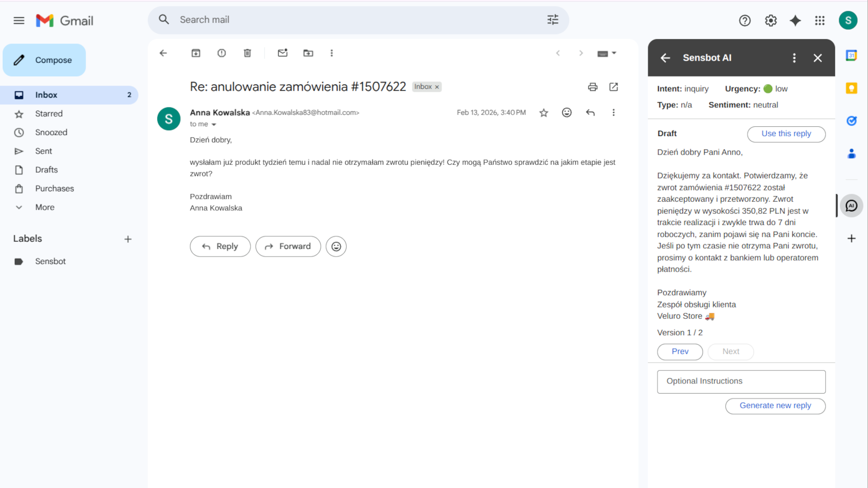Open the Support help icon

tap(745, 21)
